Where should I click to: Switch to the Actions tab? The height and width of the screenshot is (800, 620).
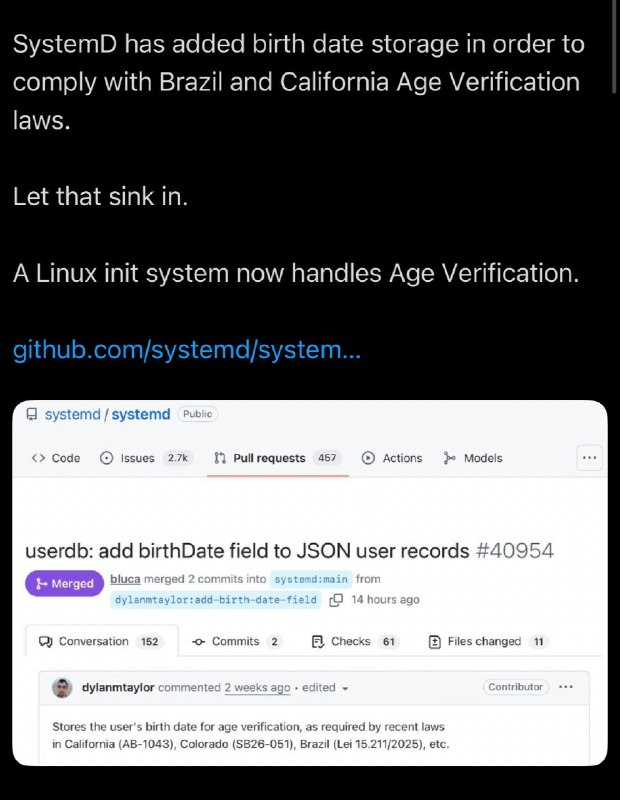(392, 458)
